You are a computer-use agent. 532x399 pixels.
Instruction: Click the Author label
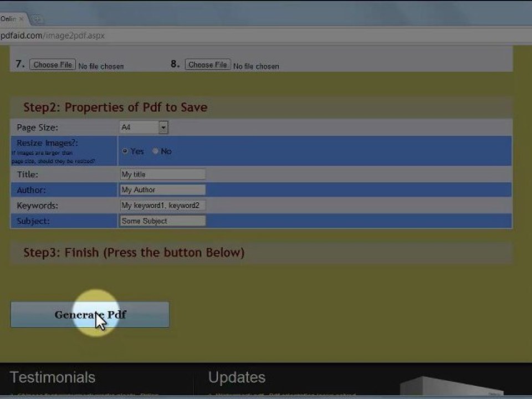coord(31,190)
